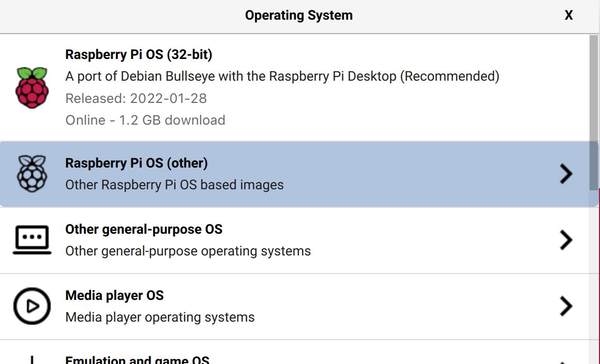This screenshot has width=600, height=364.
Task: Expand Other general-purpose OS chevron arrow
Action: (x=566, y=240)
